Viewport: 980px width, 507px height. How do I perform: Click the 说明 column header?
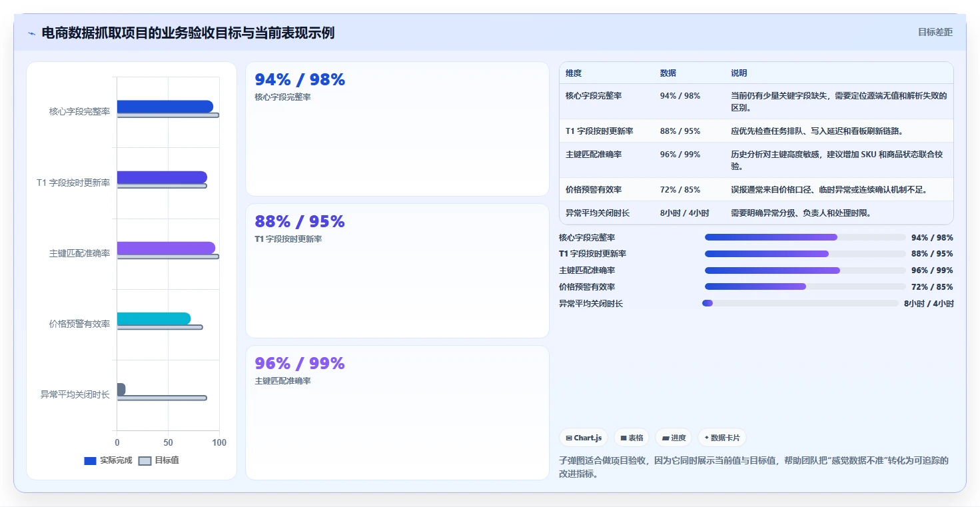point(739,73)
